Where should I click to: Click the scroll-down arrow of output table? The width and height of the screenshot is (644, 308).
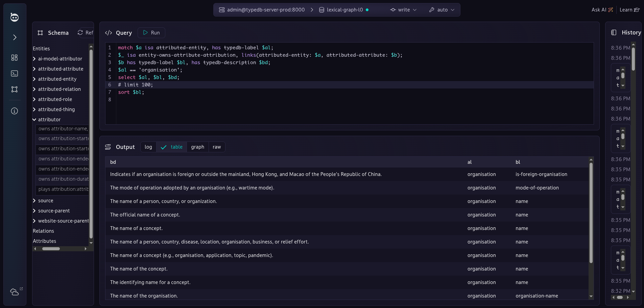[x=591, y=297]
